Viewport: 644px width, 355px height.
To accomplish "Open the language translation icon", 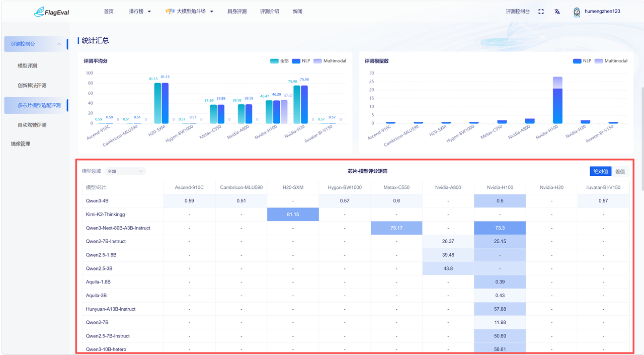I will pos(557,12).
